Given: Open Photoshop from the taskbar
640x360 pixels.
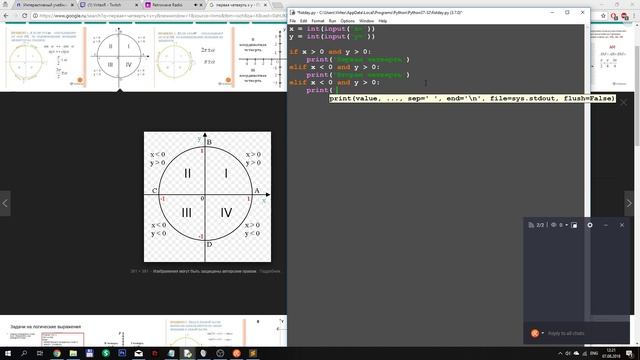Looking at the screenshot, I should (122, 353).
